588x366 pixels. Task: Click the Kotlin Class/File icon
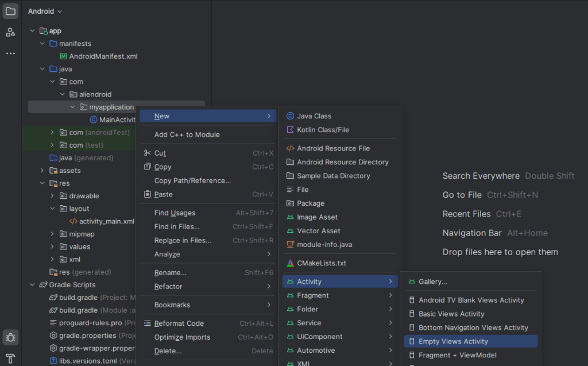pyautogui.click(x=290, y=130)
